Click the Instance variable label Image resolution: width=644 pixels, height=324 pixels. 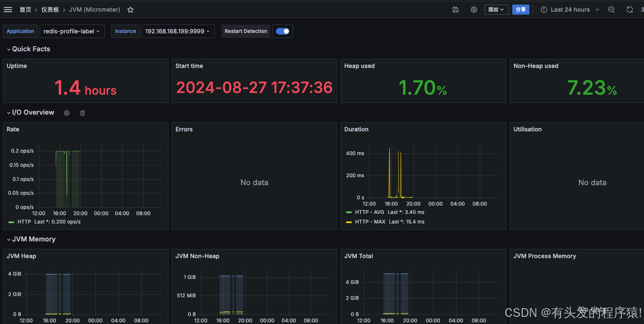[125, 31]
